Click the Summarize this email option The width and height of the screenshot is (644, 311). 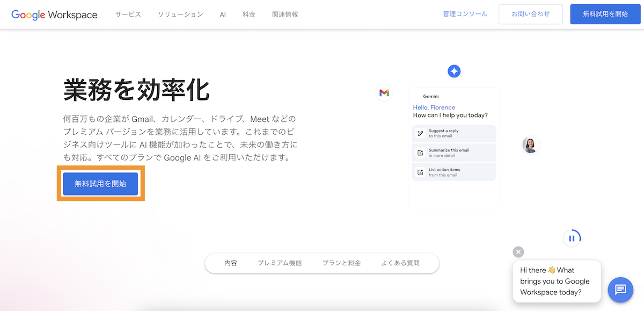click(454, 153)
